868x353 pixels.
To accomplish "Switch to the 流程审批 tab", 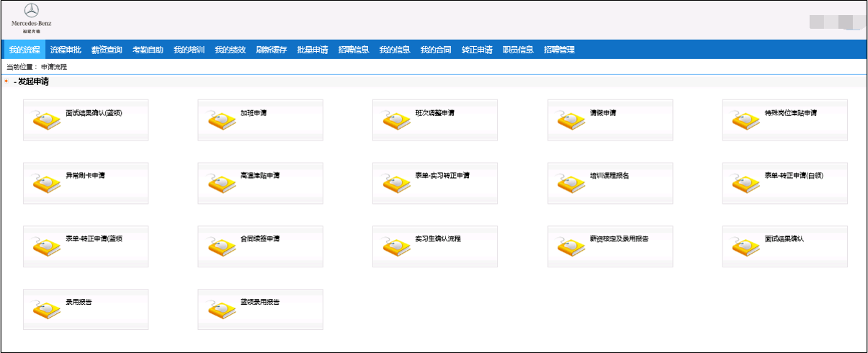I will pos(66,50).
